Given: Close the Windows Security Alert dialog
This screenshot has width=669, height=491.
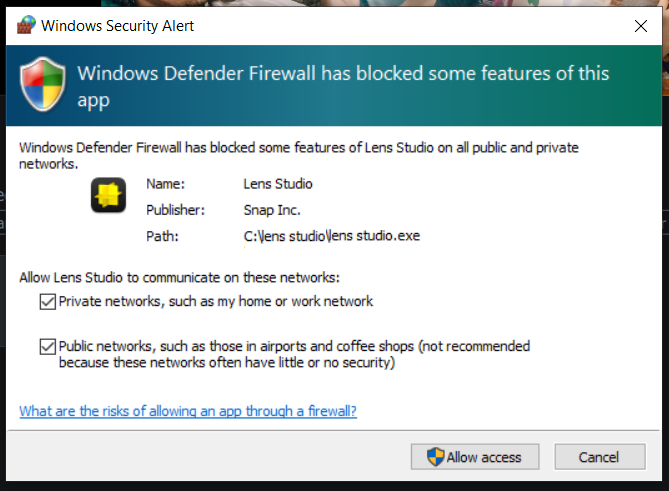Looking at the screenshot, I should (x=641, y=25).
